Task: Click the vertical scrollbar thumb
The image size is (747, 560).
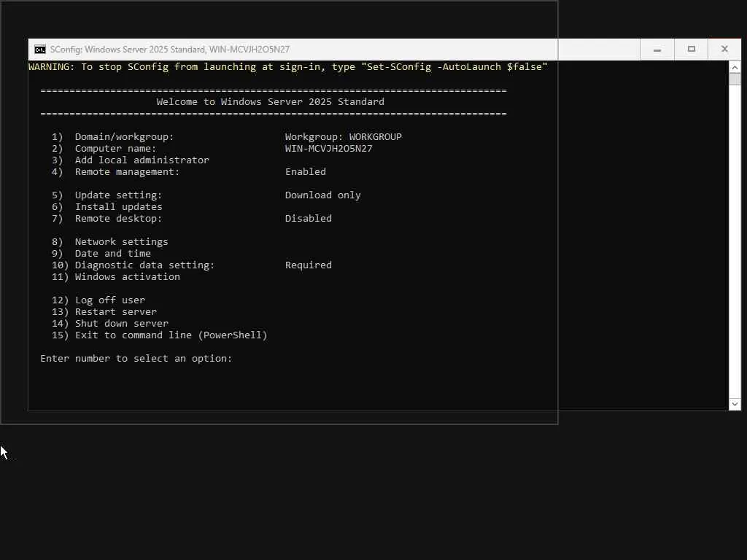Action: pos(735,79)
